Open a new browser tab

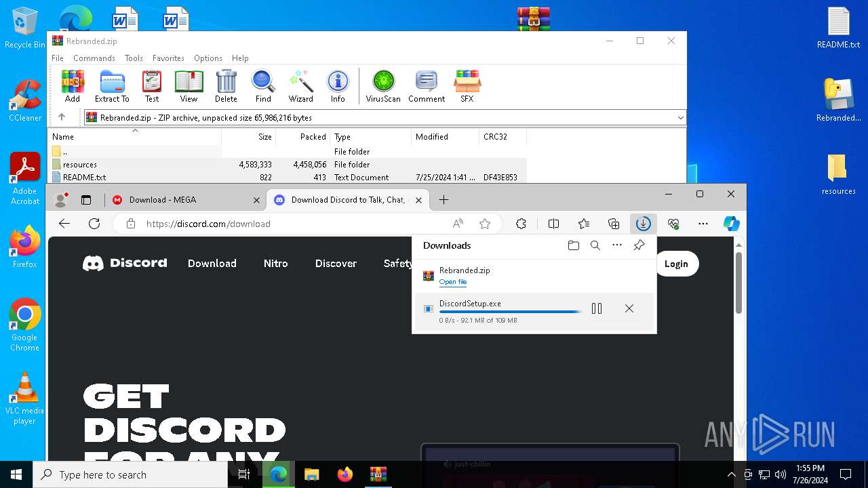pyautogui.click(x=443, y=200)
